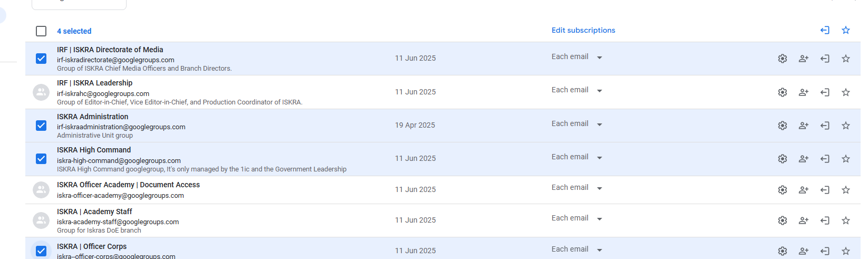Screen dimensions: 868x259
Task: Open IRF | ISKRA Leadership group name
Action: [95, 83]
